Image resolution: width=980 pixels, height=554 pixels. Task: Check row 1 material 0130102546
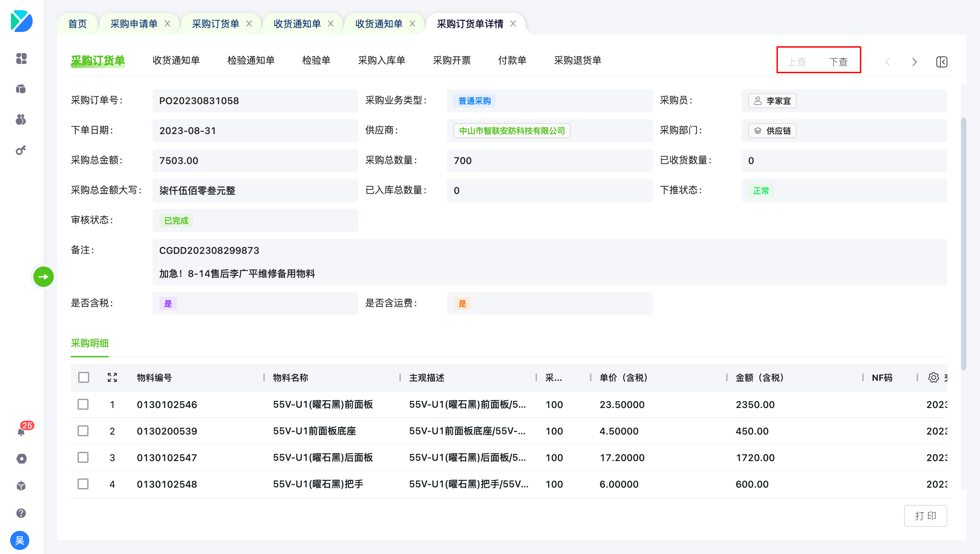click(83, 404)
